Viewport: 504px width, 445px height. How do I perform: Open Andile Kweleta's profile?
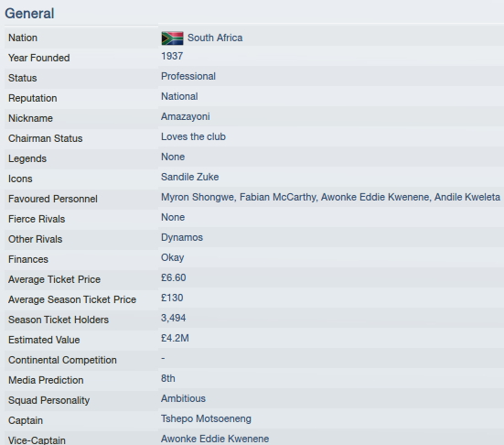[x=467, y=197]
